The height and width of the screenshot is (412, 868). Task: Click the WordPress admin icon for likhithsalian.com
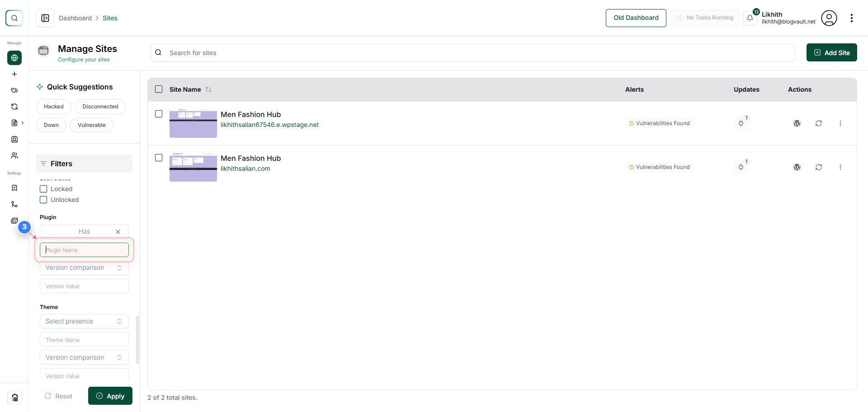797,167
